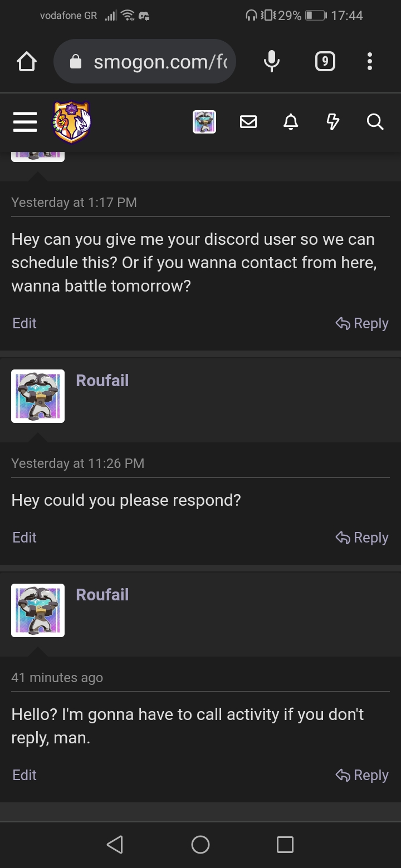Edit the discord user message
Viewport: 401px width, 868px height.
(25, 323)
